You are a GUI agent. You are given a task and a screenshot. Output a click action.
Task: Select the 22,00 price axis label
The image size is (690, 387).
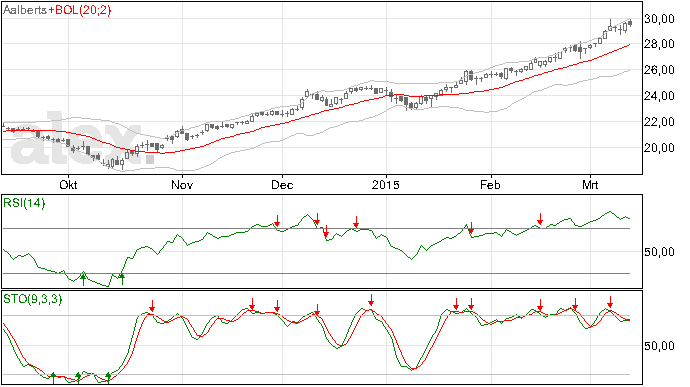659,122
